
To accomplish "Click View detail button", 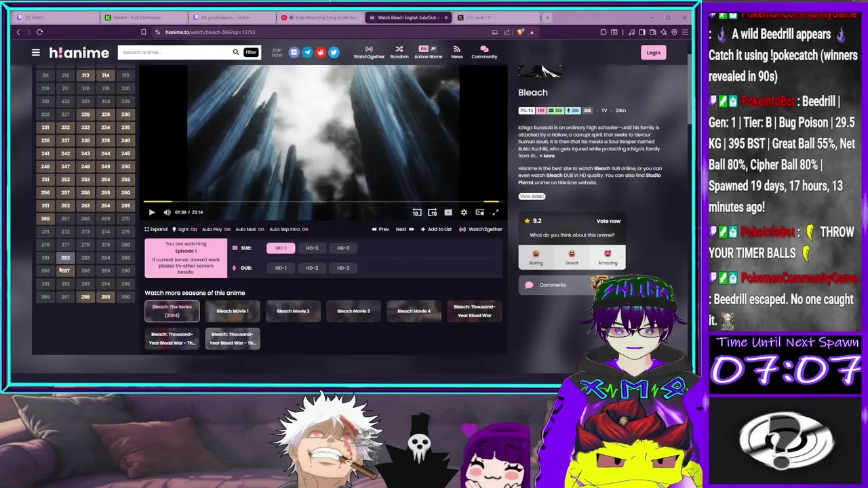I will (x=532, y=197).
